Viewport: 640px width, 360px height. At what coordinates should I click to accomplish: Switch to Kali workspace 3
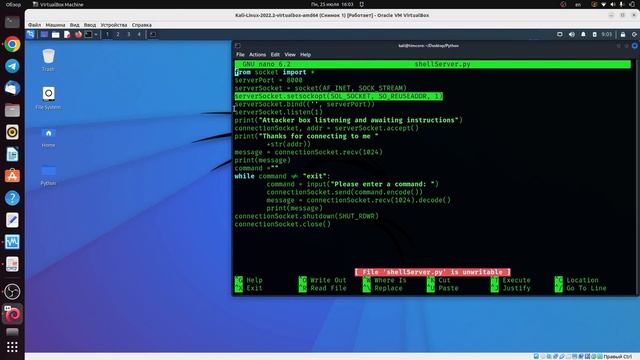[x=129, y=35]
